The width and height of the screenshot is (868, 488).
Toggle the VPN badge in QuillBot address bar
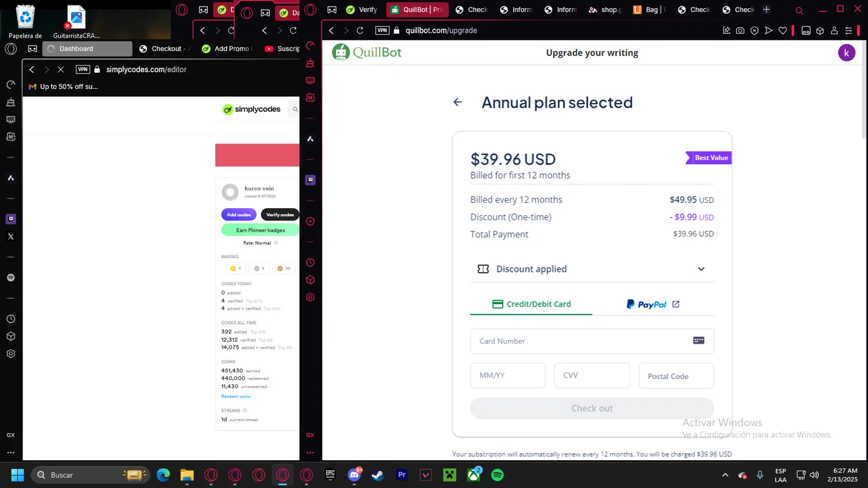pos(382,31)
